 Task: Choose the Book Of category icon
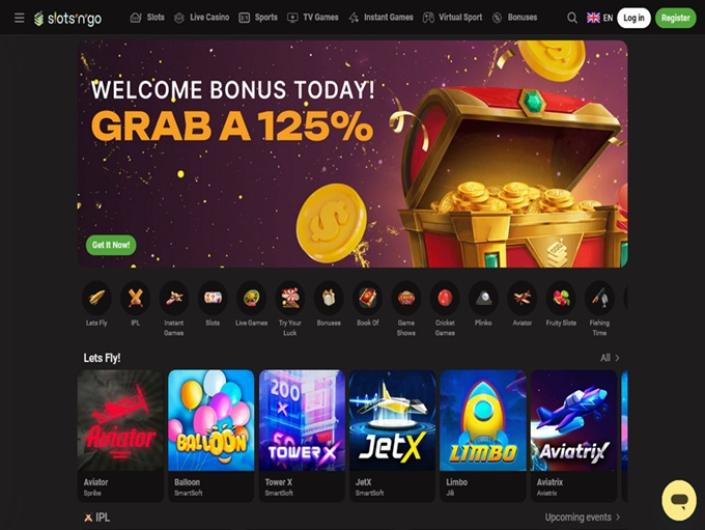(x=367, y=297)
